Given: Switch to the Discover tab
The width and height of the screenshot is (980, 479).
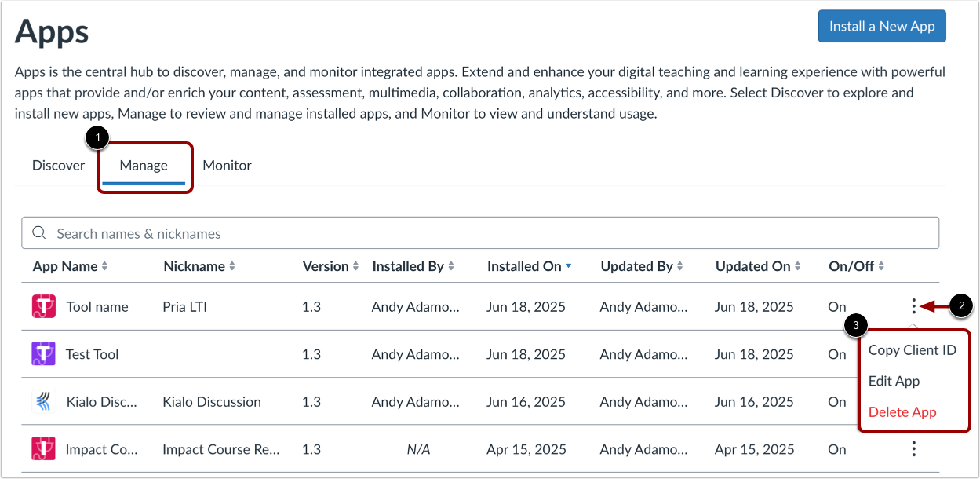Looking at the screenshot, I should (x=58, y=166).
